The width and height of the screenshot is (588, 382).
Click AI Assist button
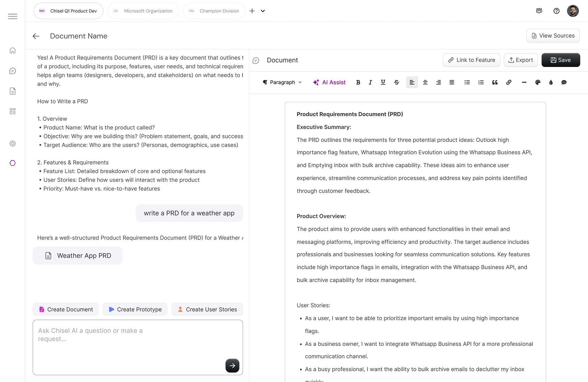click(x=329, y=82)
